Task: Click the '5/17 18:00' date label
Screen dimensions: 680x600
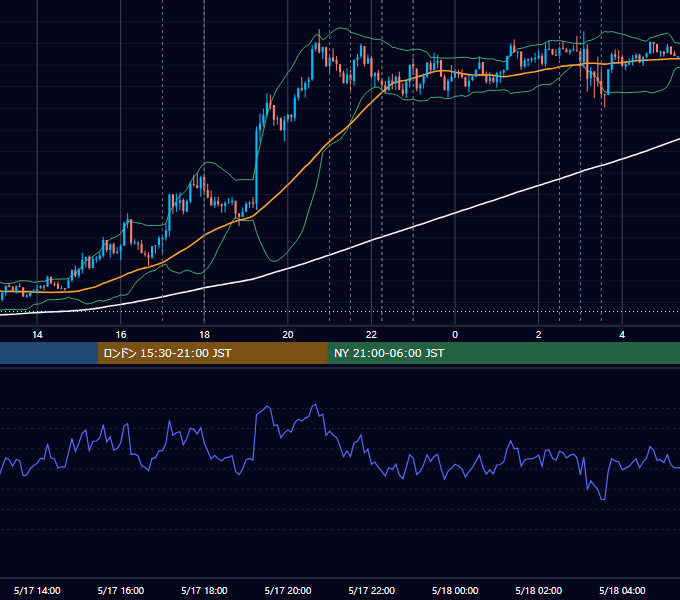Action: 204,590
